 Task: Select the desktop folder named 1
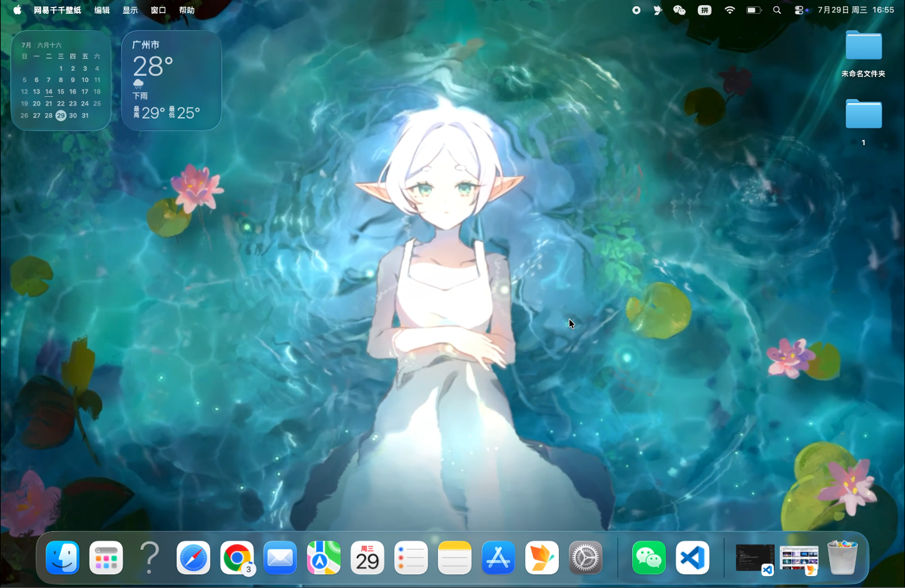coord(864,123)
